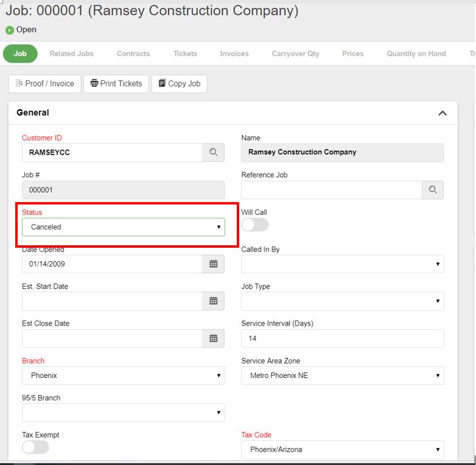Viewport: 476px width, 465px height.
Task: Click the Reference Job search magnifier icon
Action: (x=433, y=190)
